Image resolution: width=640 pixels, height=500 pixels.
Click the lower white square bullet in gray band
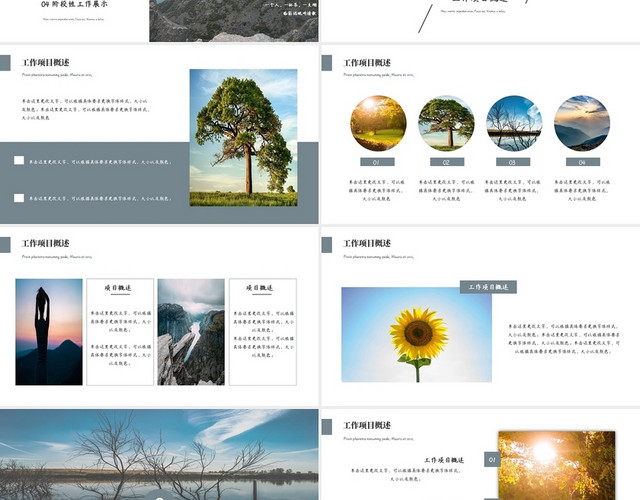(19, 198)
